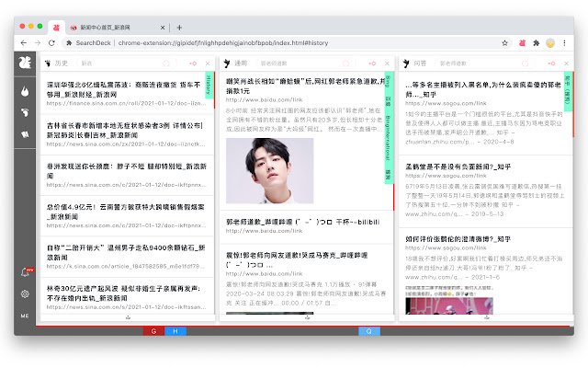588x368 pixels.
Task: Switch to the red G bottom tab
Action: coord(153,331)
